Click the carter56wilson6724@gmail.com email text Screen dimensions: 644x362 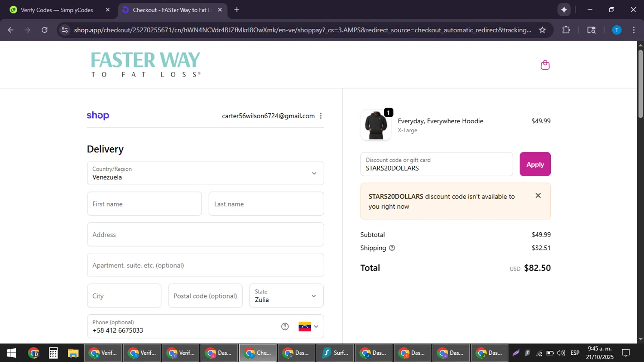pos(268,116)
